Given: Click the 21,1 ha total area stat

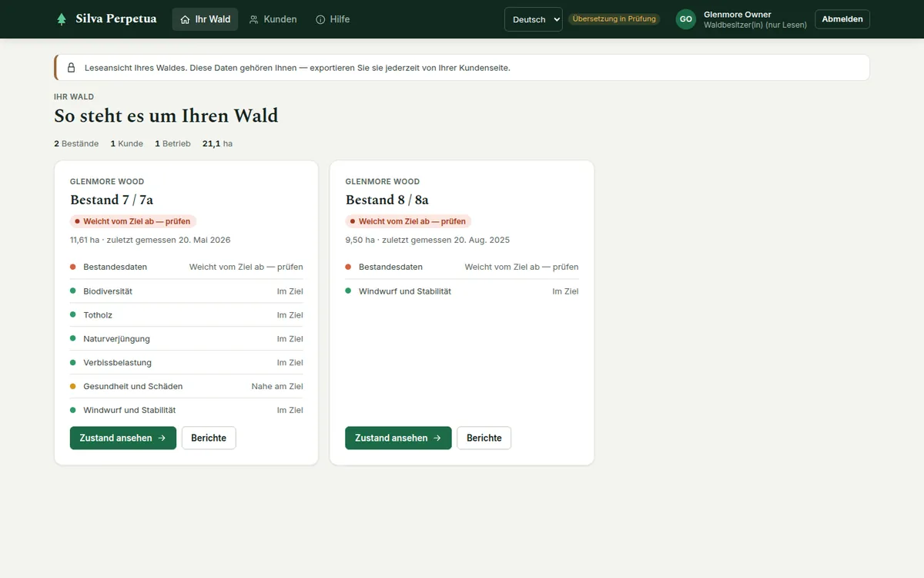Looking at the screenshot, I should point(217,143).
